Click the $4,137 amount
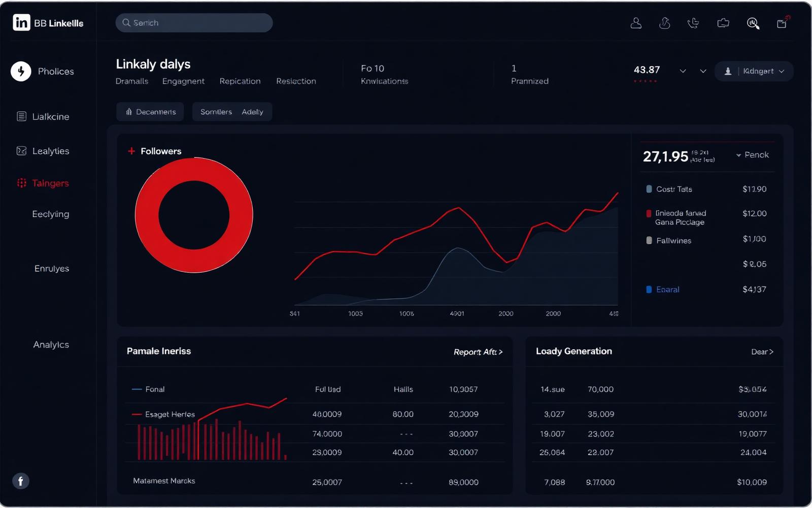This screenshot has height=508, width=812. coord(754,290)
